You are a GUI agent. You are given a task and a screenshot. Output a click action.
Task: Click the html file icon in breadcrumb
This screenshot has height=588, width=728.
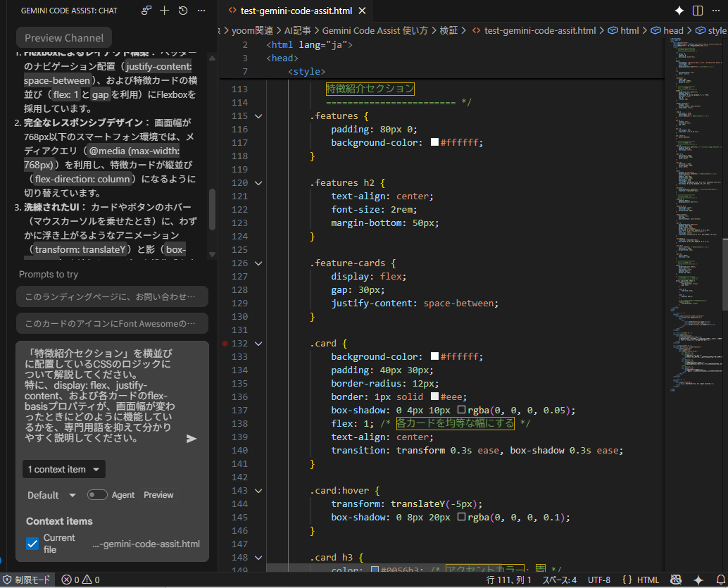coord(476,31)
